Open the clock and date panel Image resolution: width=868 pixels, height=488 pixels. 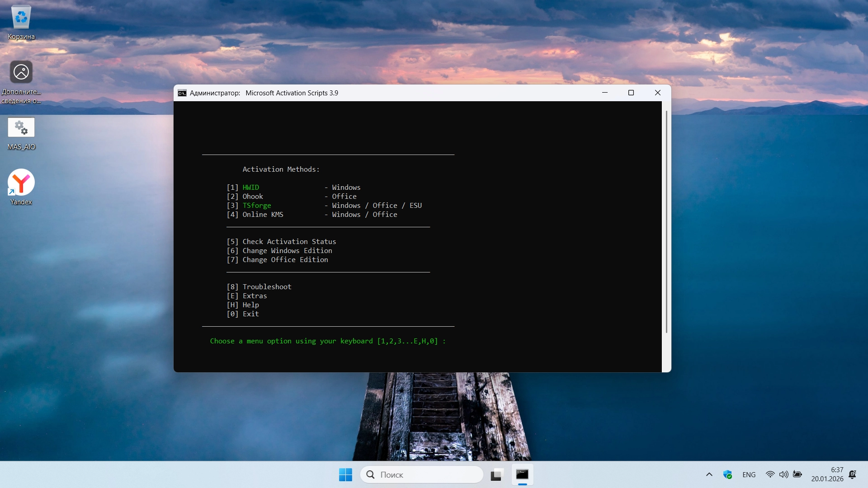[x=827, y=474]
